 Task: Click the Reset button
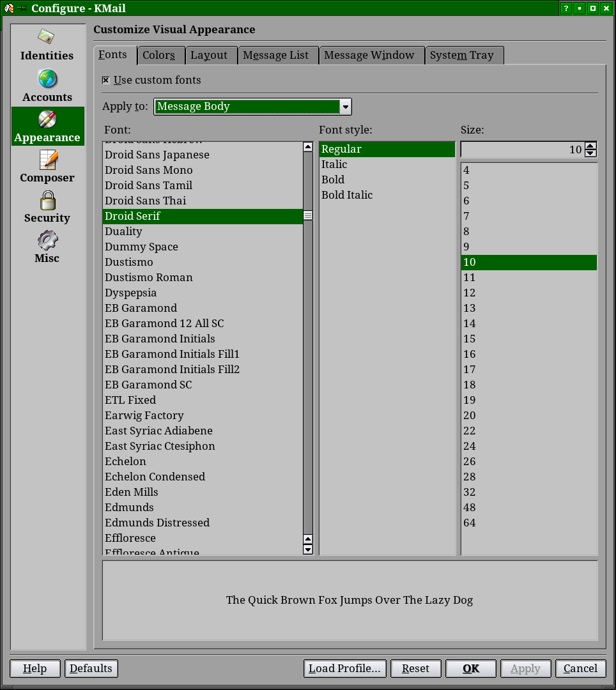pos(416,668)
